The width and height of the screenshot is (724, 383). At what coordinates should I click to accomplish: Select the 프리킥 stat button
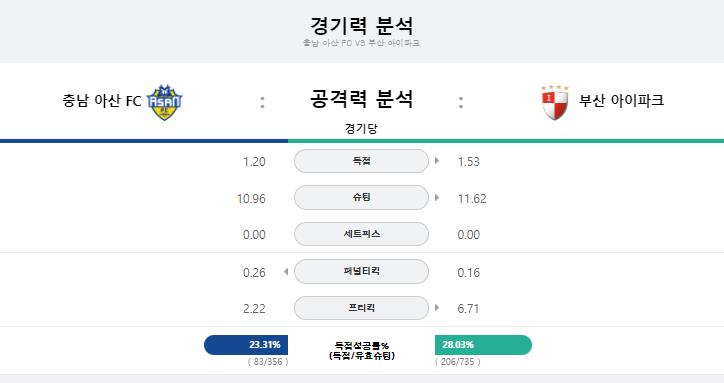[361, 308]
